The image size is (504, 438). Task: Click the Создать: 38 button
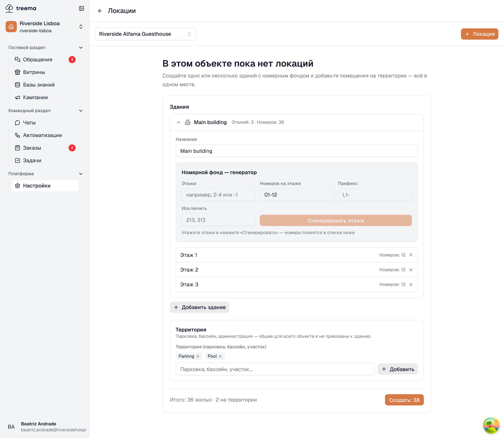404,400
